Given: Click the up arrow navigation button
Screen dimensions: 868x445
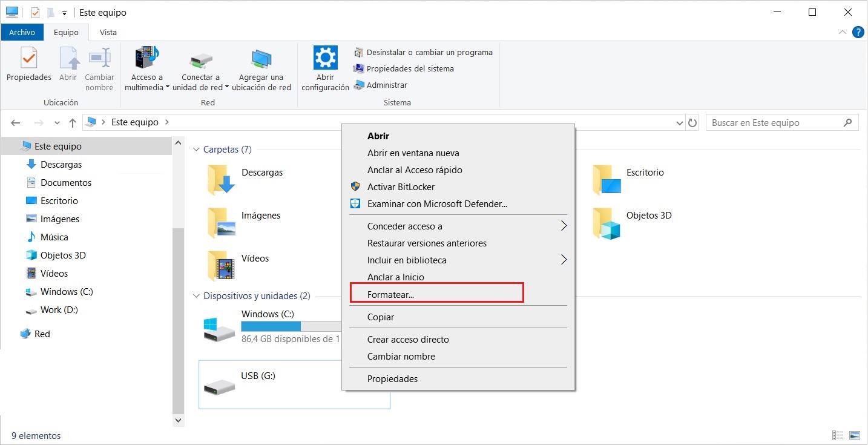Looking at the screenshot, I should click(73, 123).
